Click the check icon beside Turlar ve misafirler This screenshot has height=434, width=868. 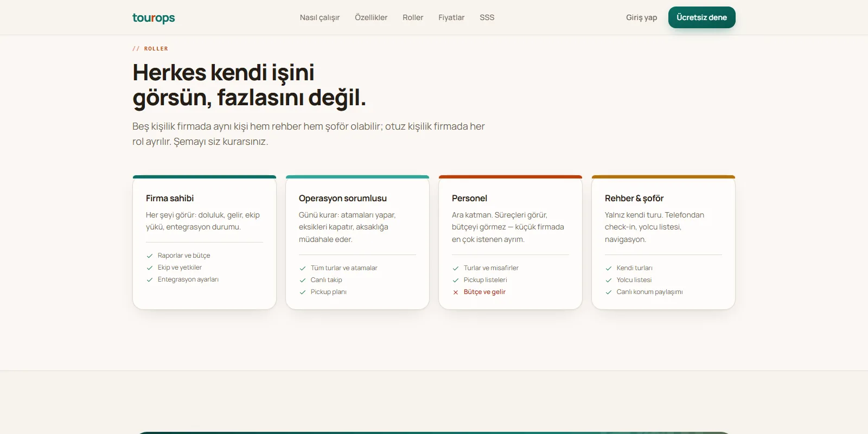456,268
